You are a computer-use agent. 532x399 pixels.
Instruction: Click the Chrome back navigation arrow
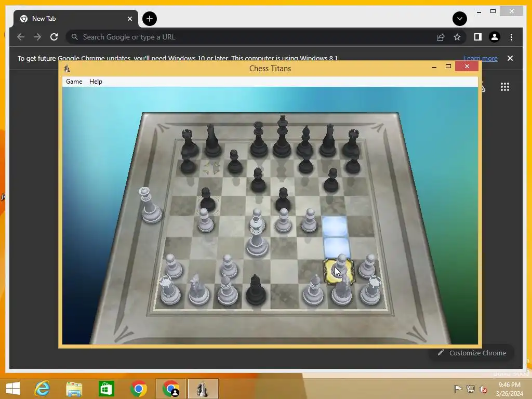(x=21, y=37)
